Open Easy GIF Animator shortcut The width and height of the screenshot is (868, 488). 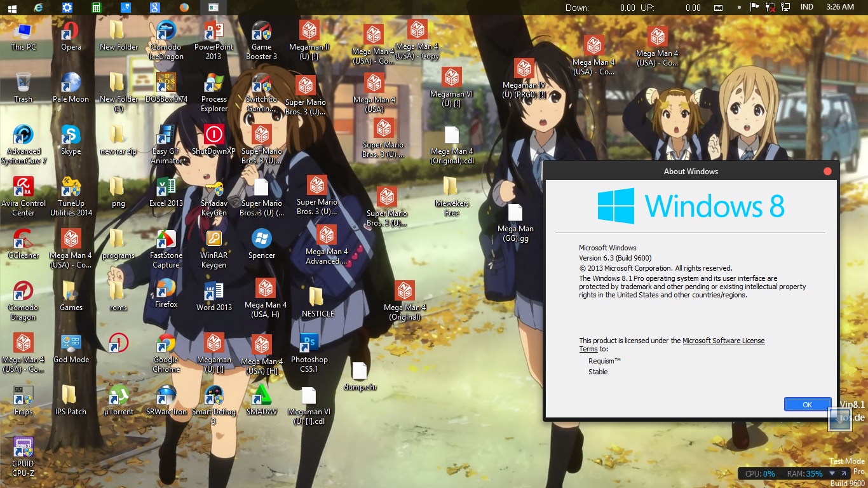point(166,145)
